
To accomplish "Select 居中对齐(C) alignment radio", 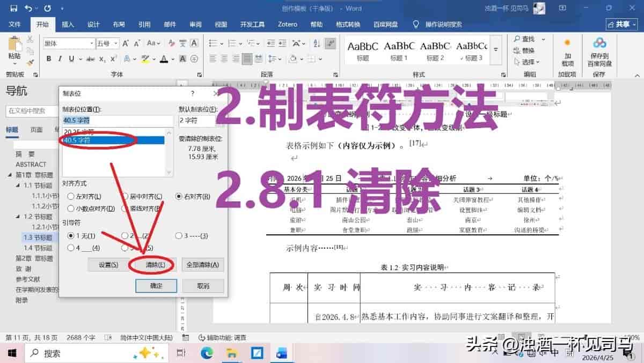I will [142, 197].
